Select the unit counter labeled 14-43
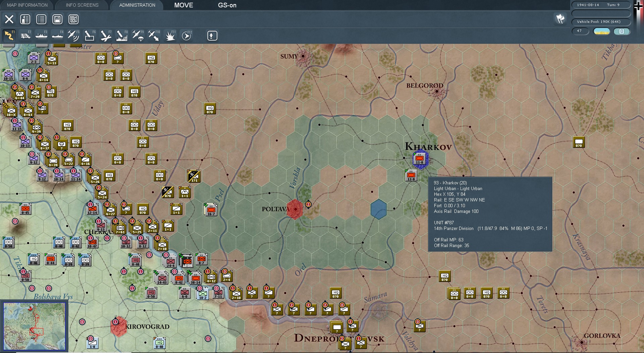 click(x=162, y=278)
